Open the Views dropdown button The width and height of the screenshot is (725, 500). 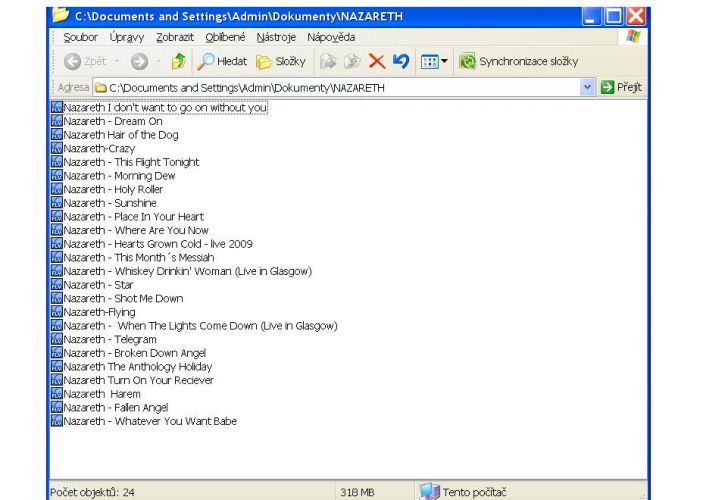434,62
